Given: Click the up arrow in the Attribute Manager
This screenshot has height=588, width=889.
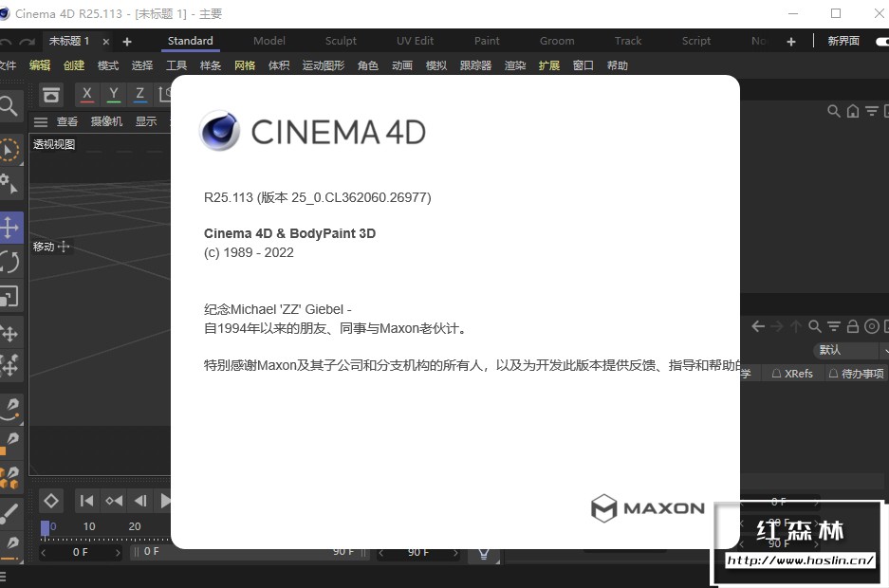Looking at the screenshot, I should tap(796, 326).
